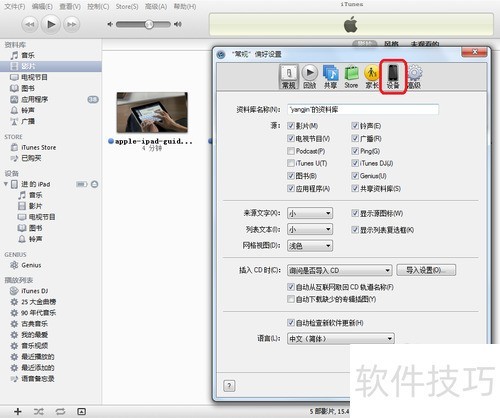The height and width of the screenshot is (418, 500).
Task: Add a new playlist with plus button
Action: (18, 412)
